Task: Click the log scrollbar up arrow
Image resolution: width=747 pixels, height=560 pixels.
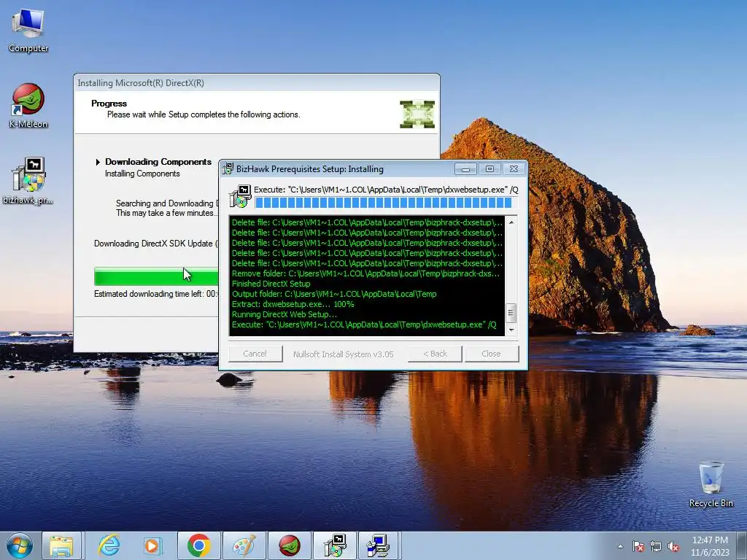Action: pos(511,222)
